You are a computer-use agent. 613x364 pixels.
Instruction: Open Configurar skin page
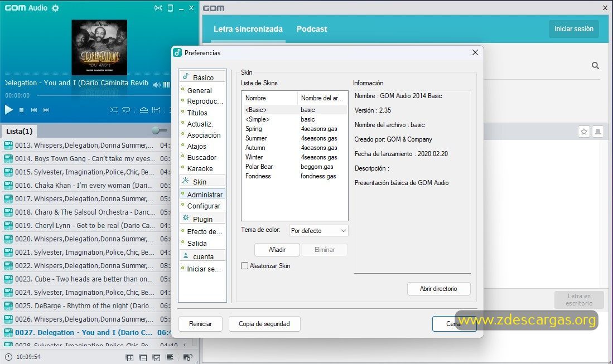pyautogui.click(x=203, y=206)
